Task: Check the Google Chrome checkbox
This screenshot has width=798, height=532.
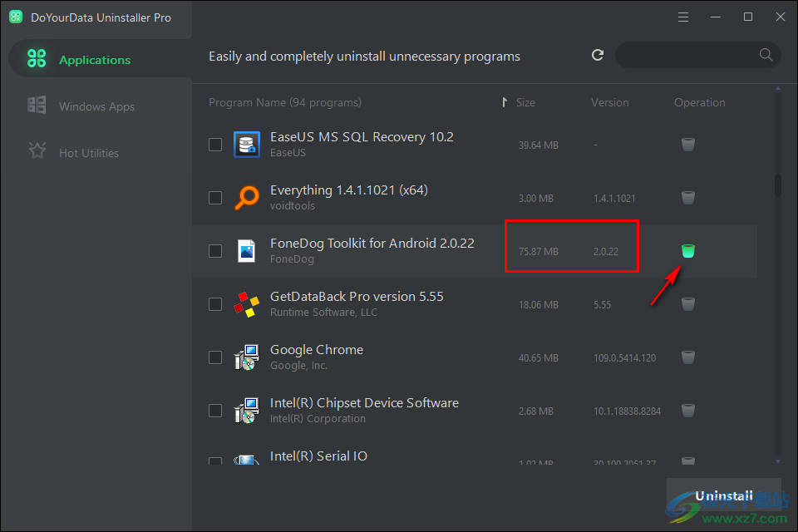Action: click(x=215, y=357)
